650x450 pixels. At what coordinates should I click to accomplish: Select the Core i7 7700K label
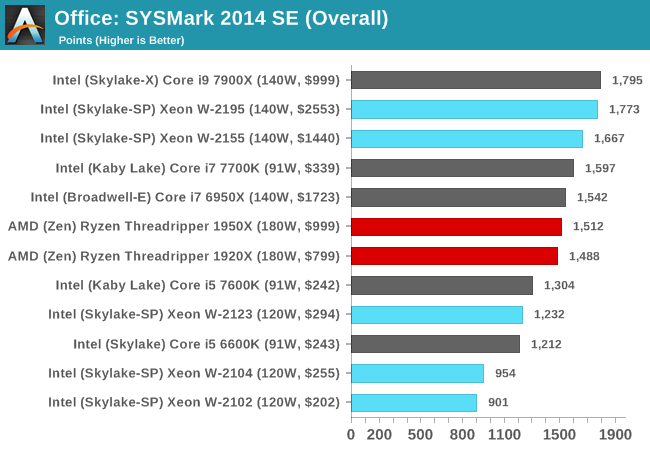tap(198, 168)
